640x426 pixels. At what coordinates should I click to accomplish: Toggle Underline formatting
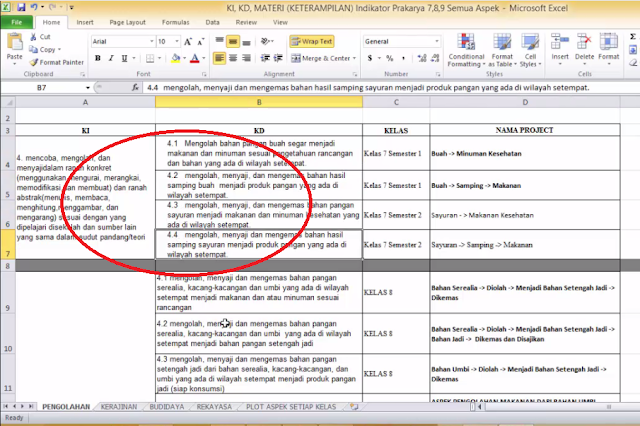(x=124, y=58)
